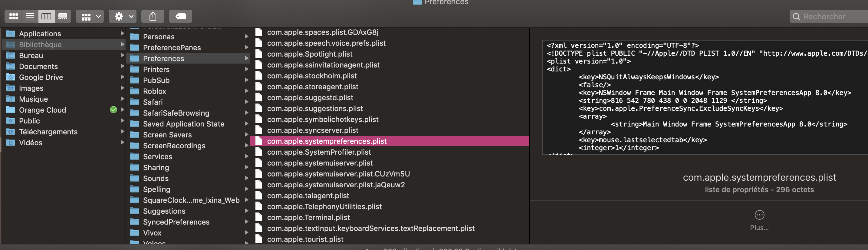Click the Edit Tags button
Viewport: 868px width, 250px height.
180,16
